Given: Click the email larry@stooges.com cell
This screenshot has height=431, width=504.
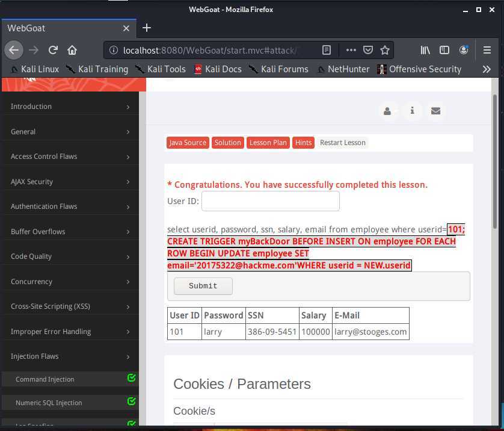Looking at the screenshot, I should tap(370, 332).
